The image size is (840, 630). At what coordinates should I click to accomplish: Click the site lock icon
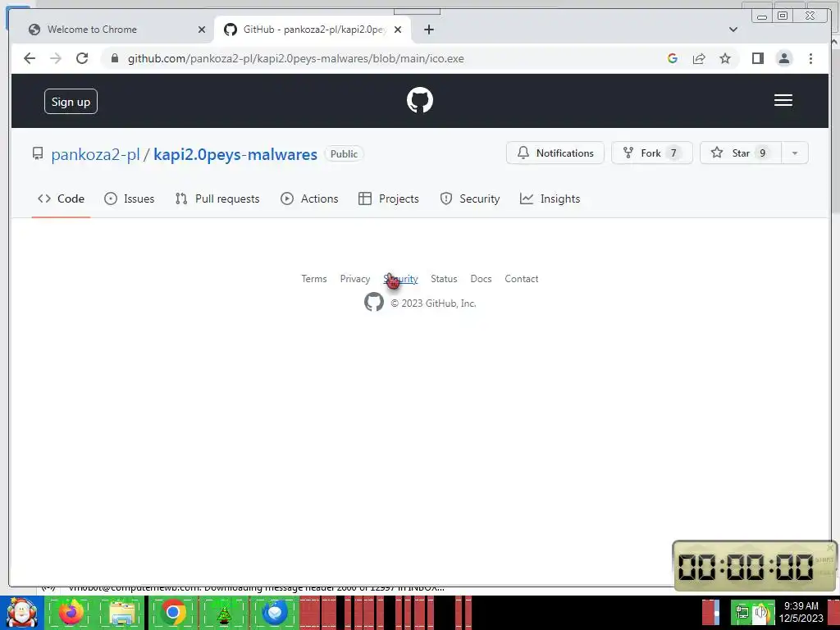[x=114, y=58]
